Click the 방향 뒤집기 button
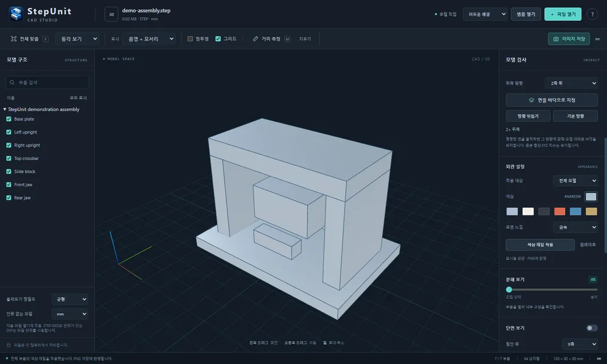 click(x=528, y=116)
